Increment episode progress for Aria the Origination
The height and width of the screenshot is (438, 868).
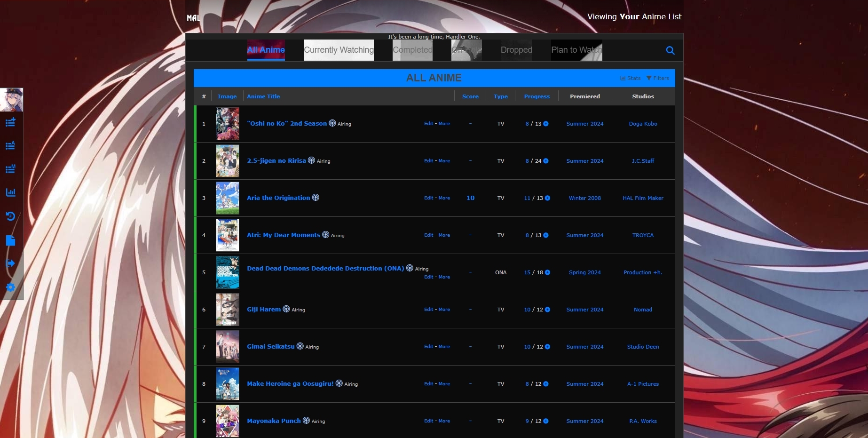pos(547,198)
